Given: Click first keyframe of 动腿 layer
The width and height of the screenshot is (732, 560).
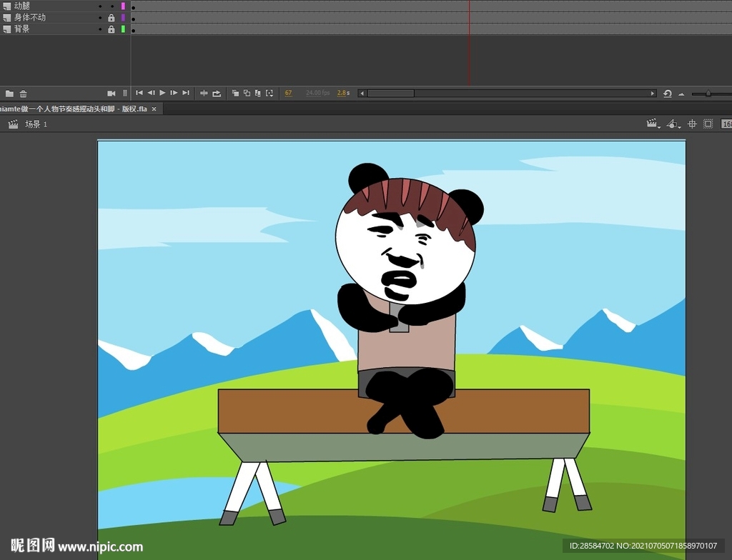Looking at the screenshot, I should point(134,7).
